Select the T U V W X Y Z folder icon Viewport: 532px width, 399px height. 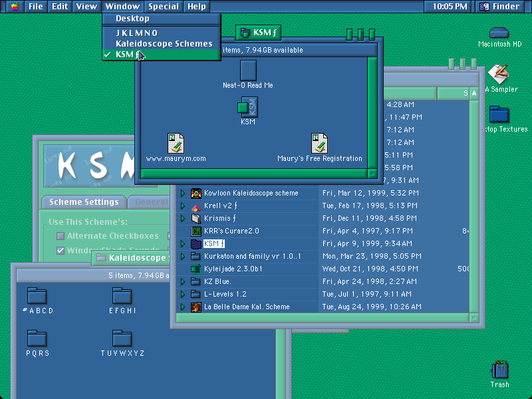tap(122, 338)
